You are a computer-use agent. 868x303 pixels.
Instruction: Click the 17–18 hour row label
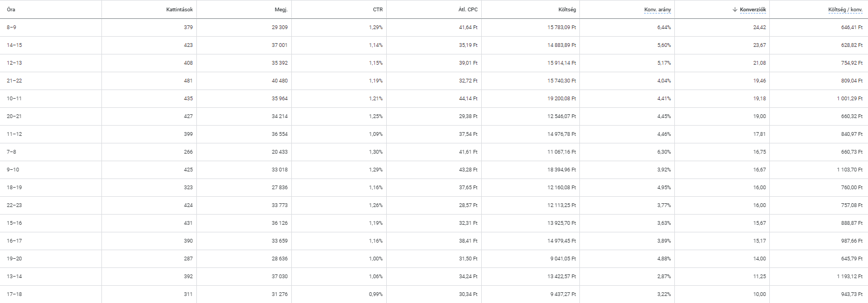point(15,294)
